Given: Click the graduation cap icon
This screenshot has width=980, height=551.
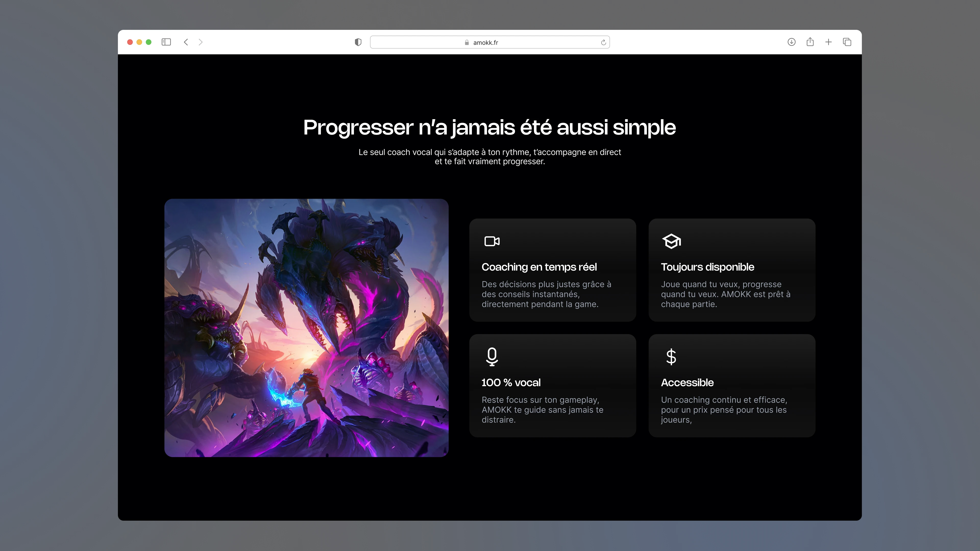Looking at the screenshot, I should click(671, 241).
